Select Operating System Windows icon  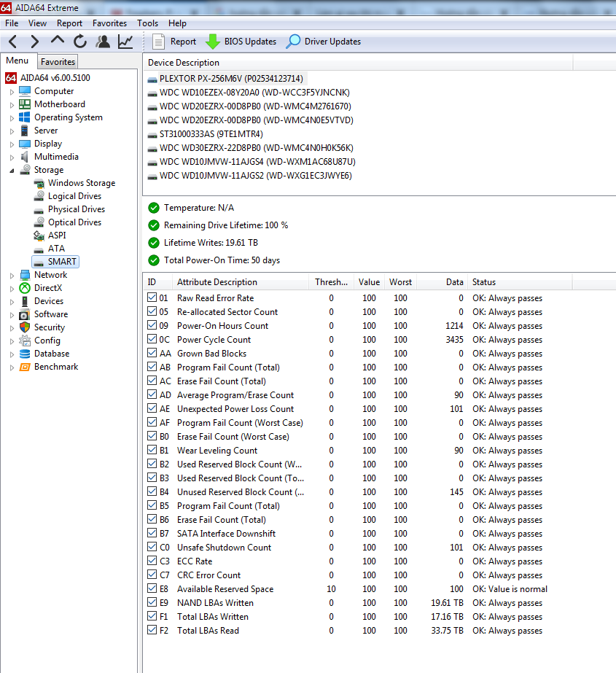(25, 117)
